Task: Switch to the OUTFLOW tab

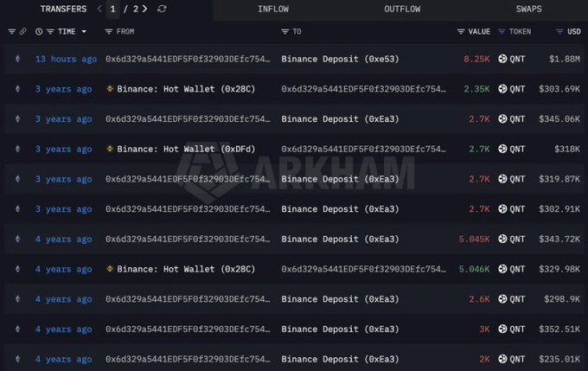Action: [x=402, y=9]
